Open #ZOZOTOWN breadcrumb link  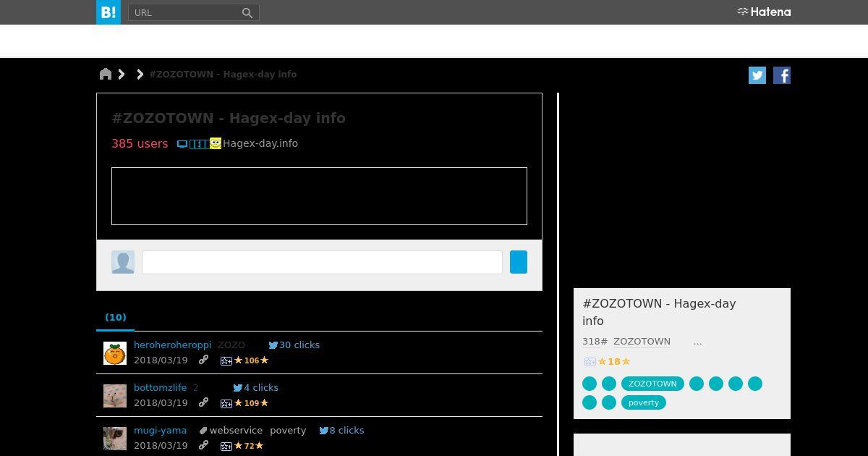(x=223, y=74)
